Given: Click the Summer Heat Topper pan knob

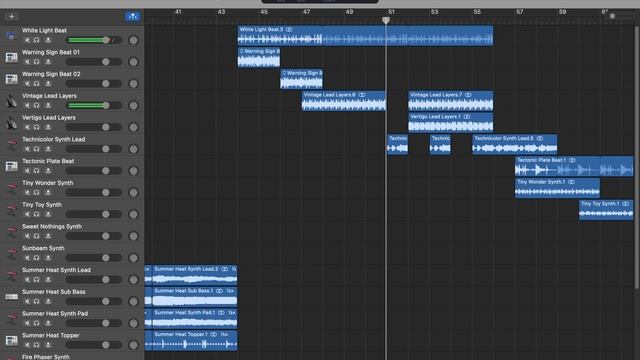Looking at the screenshot, I should pos(133,345).
